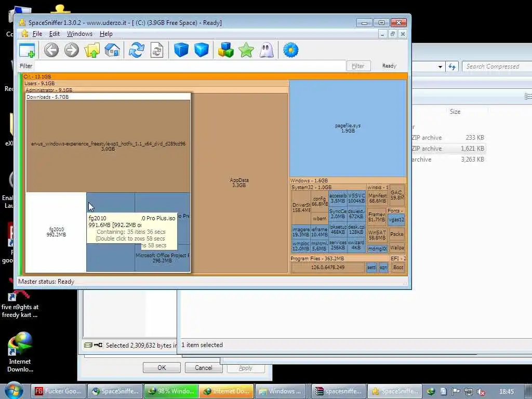
Task: Click the SpaceSniffer menu bar app icon
Action: pyautogui.click(x=24, y=34)
